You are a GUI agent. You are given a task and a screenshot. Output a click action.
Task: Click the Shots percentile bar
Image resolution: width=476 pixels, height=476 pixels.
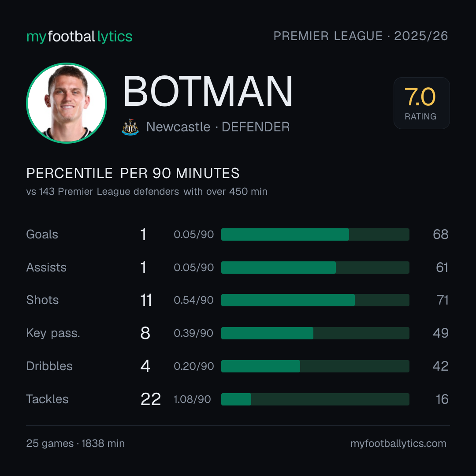tap(315, 300)
